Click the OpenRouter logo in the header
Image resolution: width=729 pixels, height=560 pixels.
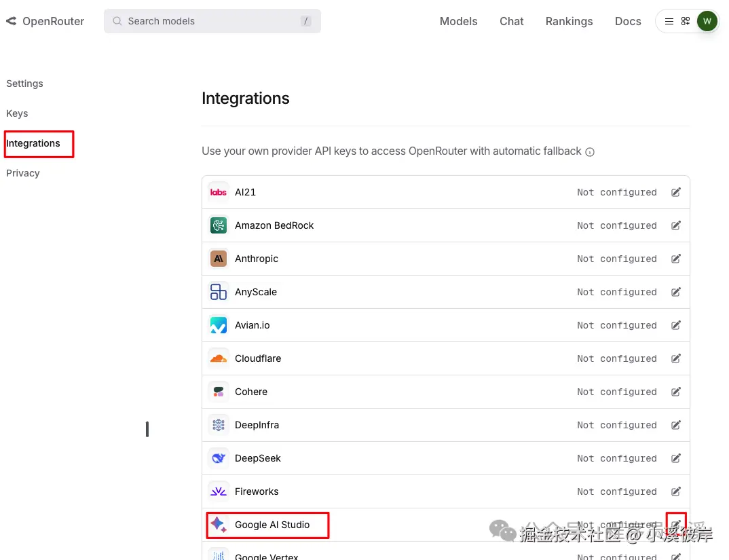coord(45,21)
